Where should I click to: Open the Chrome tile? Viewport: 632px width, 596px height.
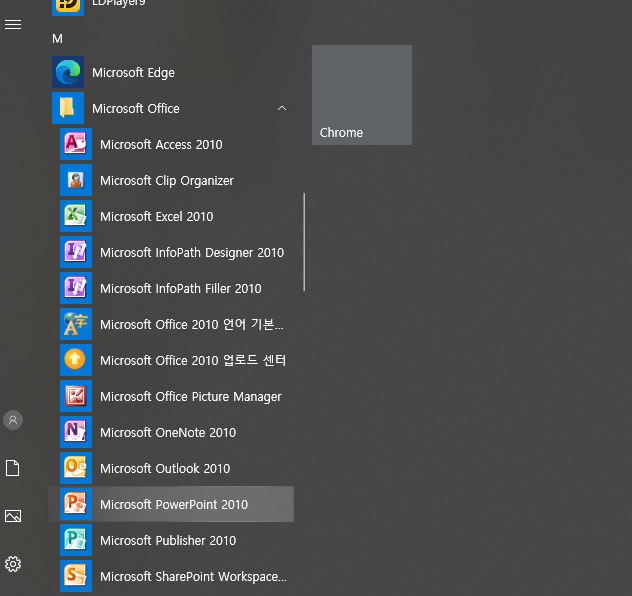pos(362,95)
